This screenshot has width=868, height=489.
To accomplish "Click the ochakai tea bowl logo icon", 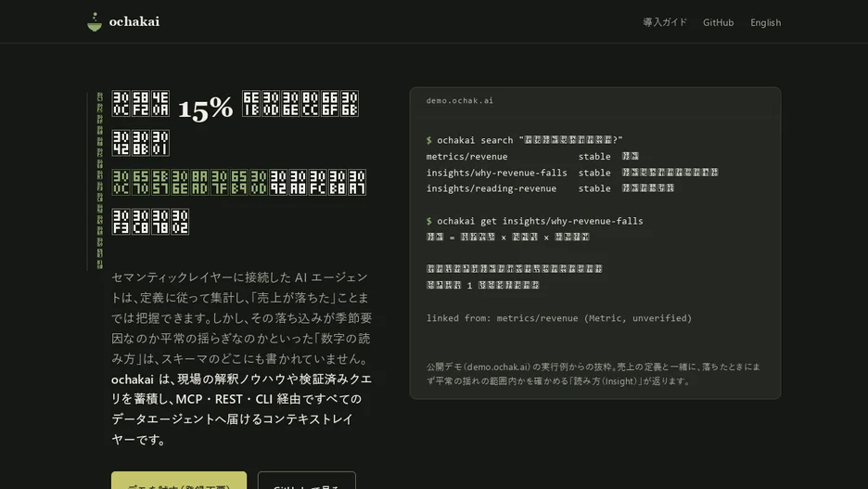I will [95, 21].
